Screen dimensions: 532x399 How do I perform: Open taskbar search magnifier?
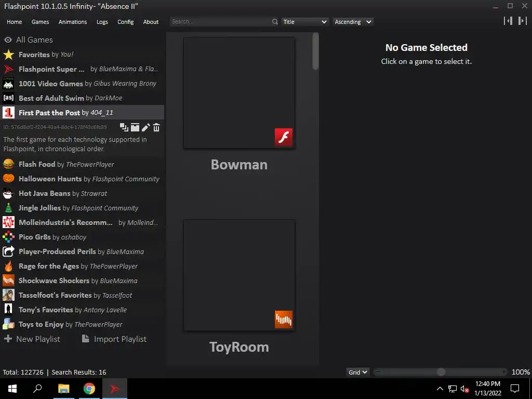tap(37, 389)
